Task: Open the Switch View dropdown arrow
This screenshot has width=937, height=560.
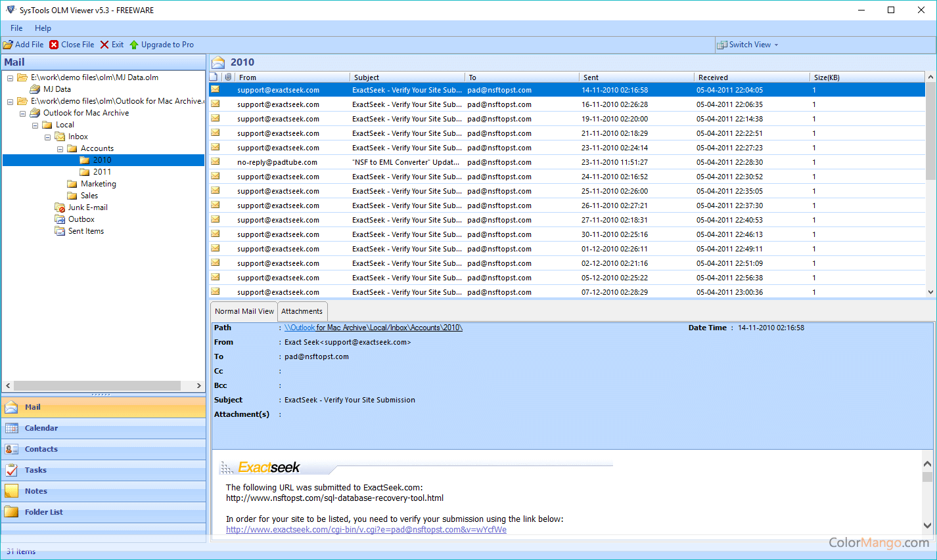Action: [776, 45]
